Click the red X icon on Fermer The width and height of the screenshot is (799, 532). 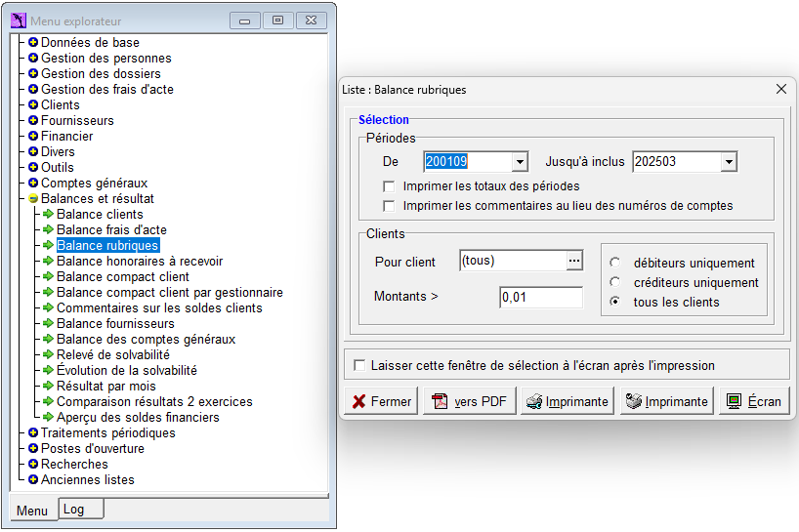[358, 401]
